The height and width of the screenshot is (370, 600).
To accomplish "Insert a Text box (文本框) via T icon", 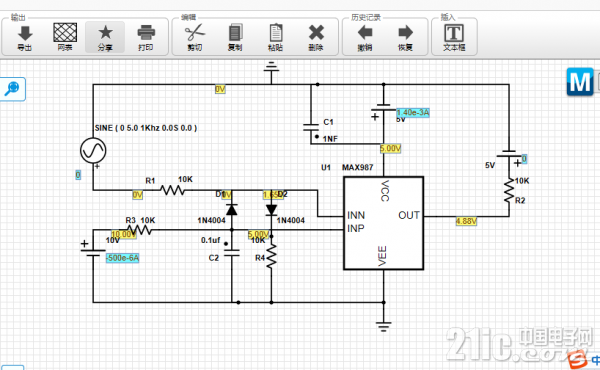I will pyautogui.click(x=454, y=33).
